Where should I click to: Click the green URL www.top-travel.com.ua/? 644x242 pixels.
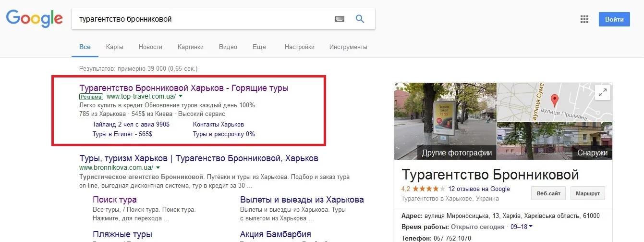[x=141, y=96]
